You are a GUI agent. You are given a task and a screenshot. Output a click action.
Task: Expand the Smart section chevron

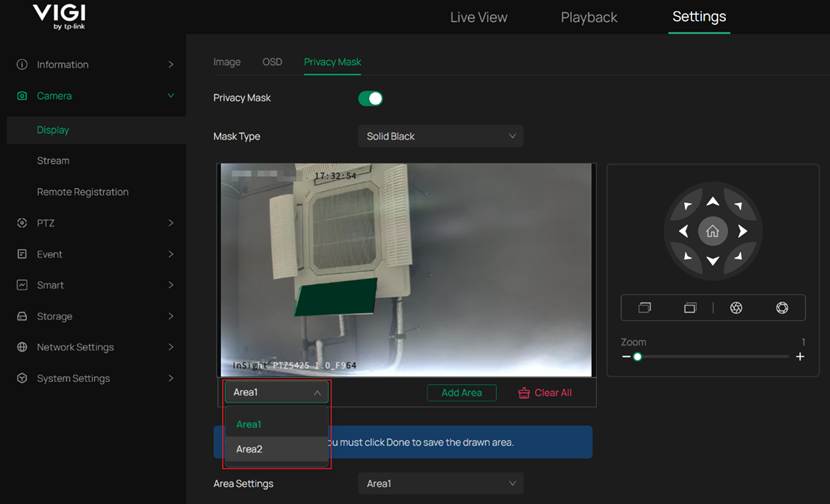click(171, 285)
